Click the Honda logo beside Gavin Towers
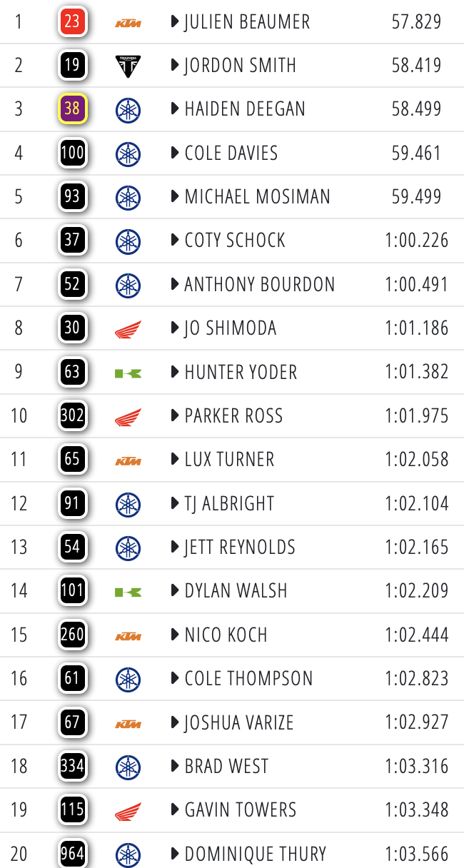 128,811
